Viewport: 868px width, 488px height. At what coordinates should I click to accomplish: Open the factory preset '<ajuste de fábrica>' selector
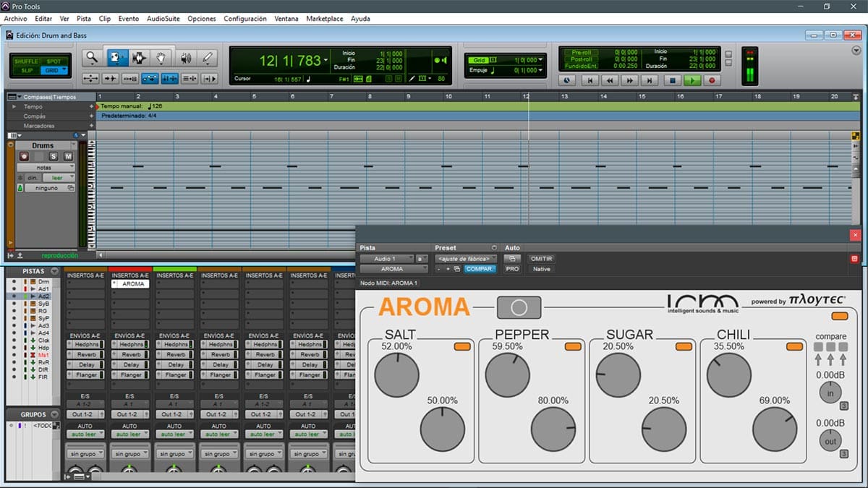(x=467, y=259)
